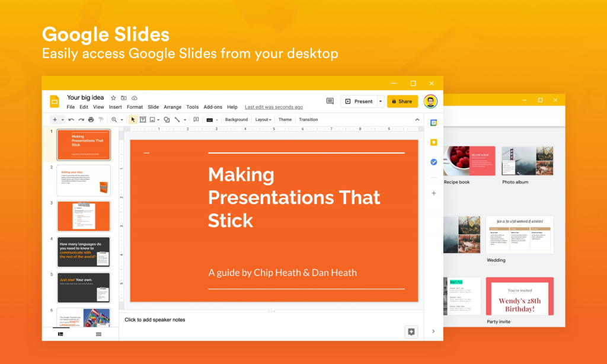This screenshot has width=607, height=364.
Task: Click the Theme button
Action: [285, 120]
